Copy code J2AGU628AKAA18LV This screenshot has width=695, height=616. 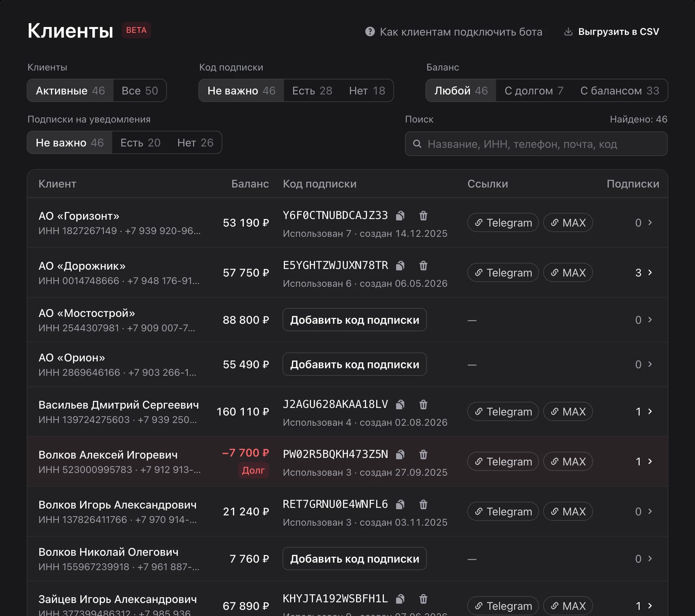click(x=400, y=405)
